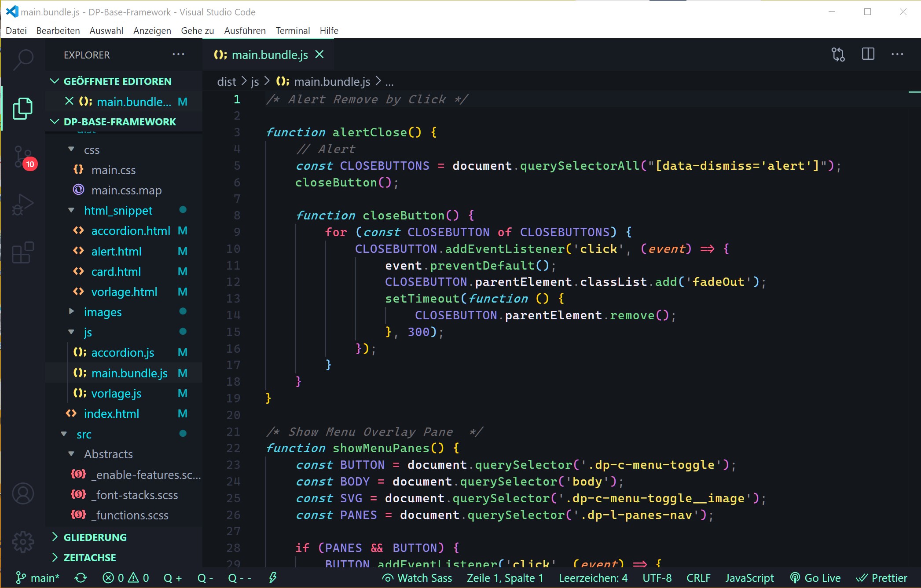
Task: Change the CRLF line ending setting
Action: [698, 578]
